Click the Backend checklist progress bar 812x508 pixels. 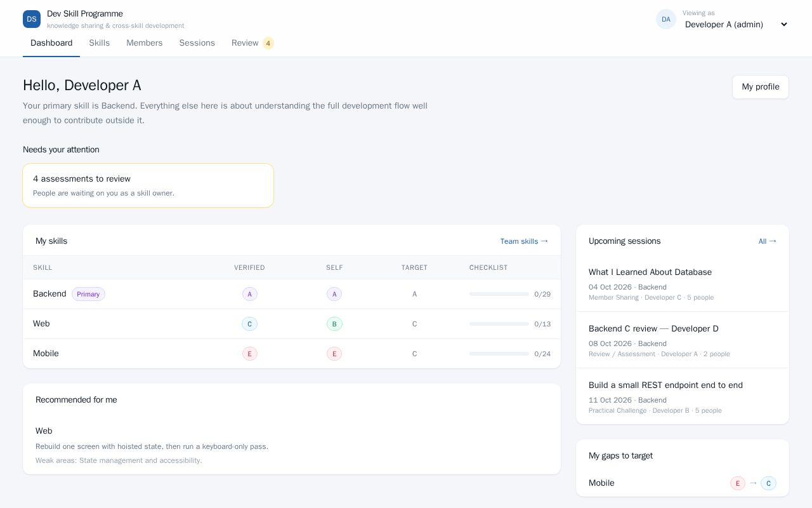click(x=499, y=294)
